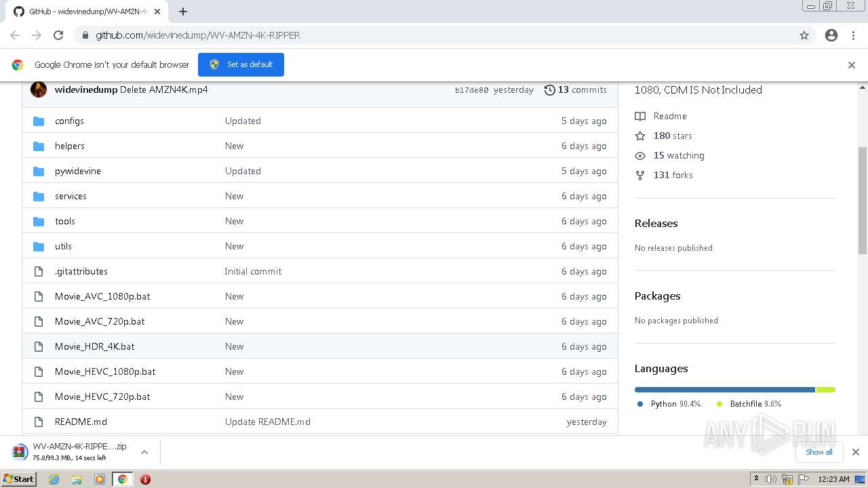Open Movie_HEVC_1080p.bat file link
Image resolution: width=868 pixels, height=488 pixels.
coord(105,372)
